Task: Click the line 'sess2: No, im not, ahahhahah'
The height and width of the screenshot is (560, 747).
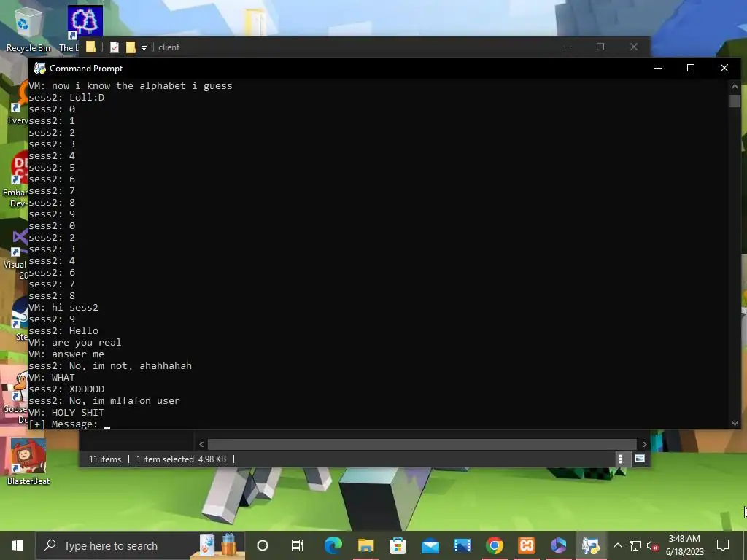Action: pos(110,366)
